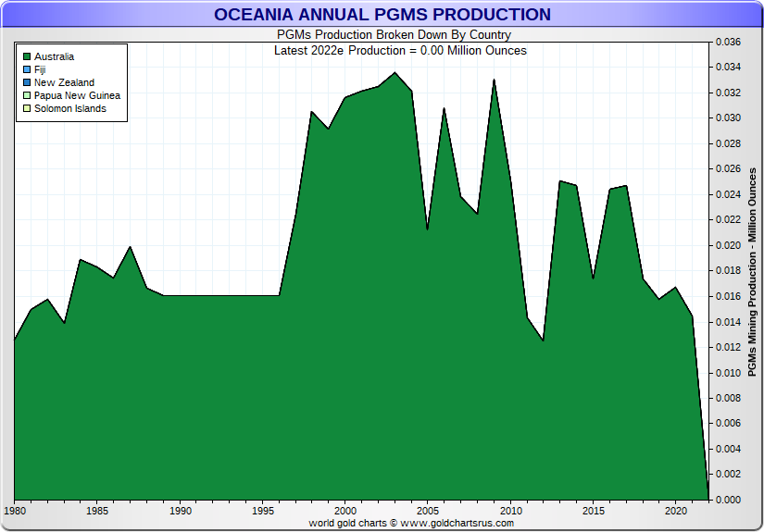Click the '2005' x-axis label
Image resolution: width=764 pixels, height=532 pixels.
[x=428, y=511]
